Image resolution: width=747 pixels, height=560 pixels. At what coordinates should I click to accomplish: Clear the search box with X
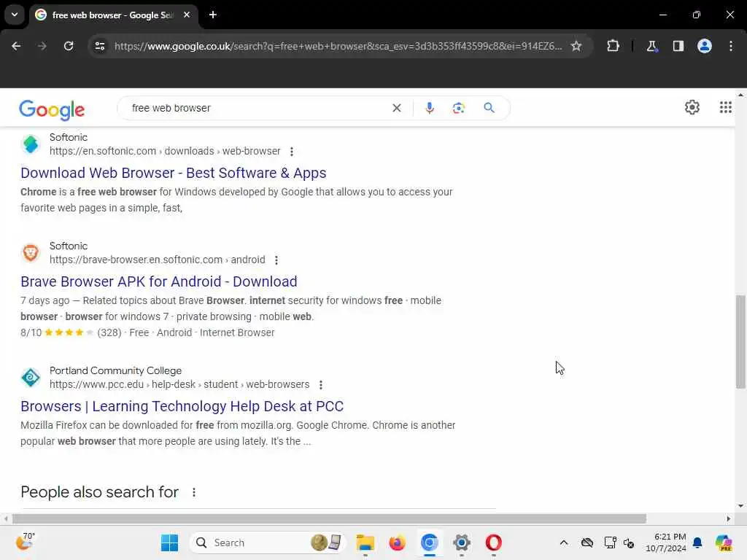click(x=396, y=108)
